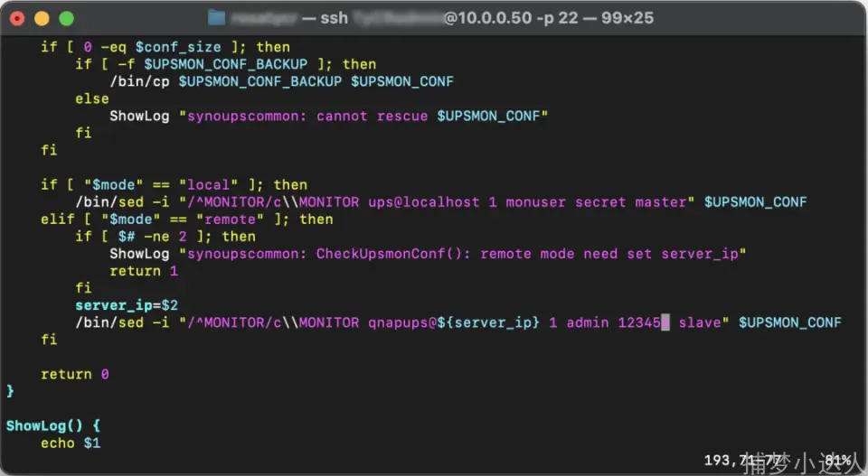Close the SSH terminal window

[x=17, y=18]
